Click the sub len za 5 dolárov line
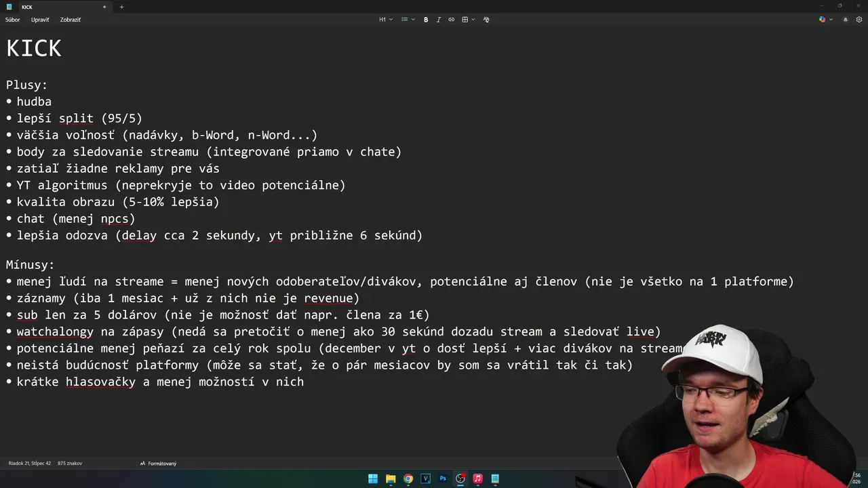 pyautogui.click(x=223, y=315)
